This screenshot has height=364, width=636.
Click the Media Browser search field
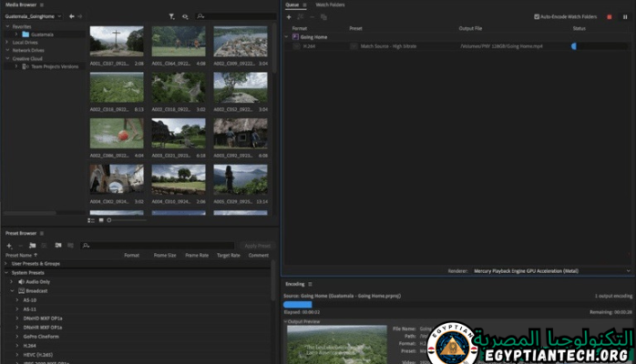(x=236, y=16)
